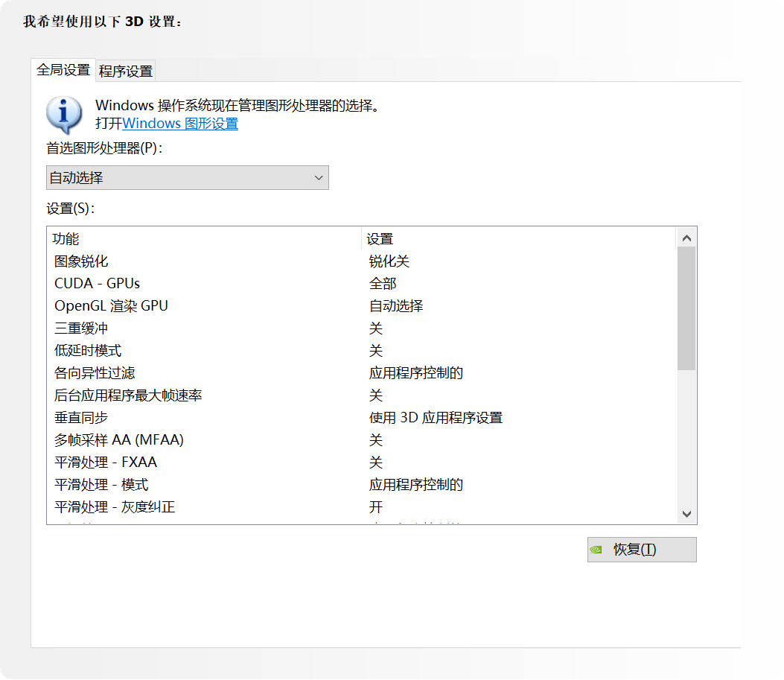Select the 平滑处理 - 灰度纠正 row
Viewport: 784px width, 680px height.
pyautogui.click(x=363, y=507)
